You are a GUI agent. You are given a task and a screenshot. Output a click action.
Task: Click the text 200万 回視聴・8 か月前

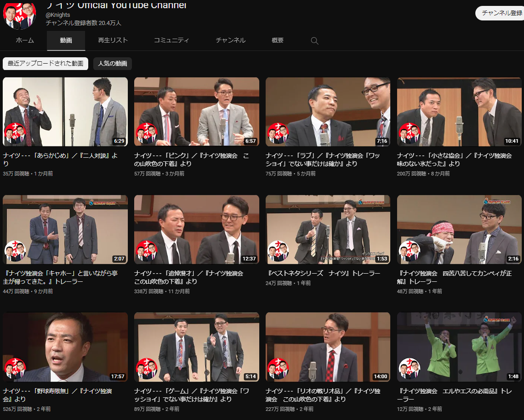(x=423, y=174)
